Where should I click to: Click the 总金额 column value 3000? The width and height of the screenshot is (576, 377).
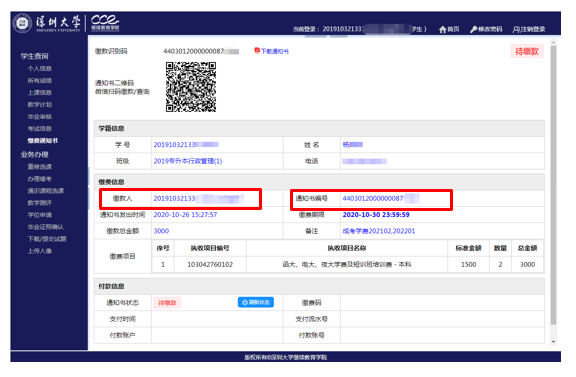click(527, 265)
